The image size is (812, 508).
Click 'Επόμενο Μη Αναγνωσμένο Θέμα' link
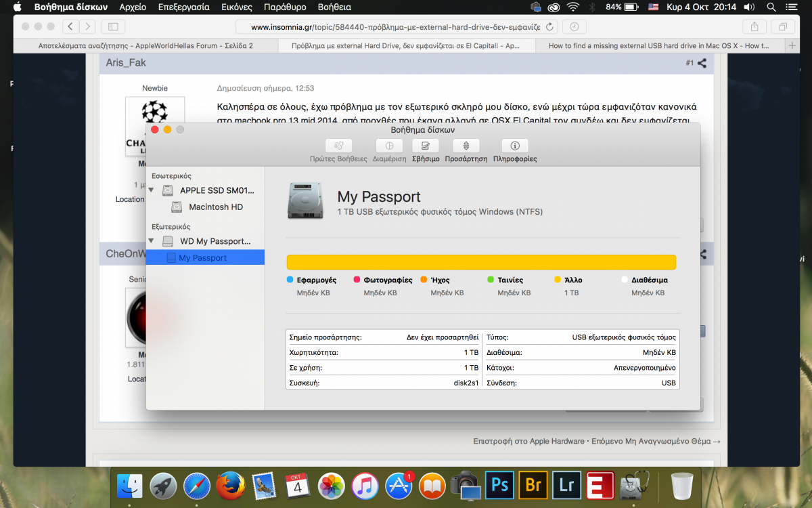click(x=656, y=441)
